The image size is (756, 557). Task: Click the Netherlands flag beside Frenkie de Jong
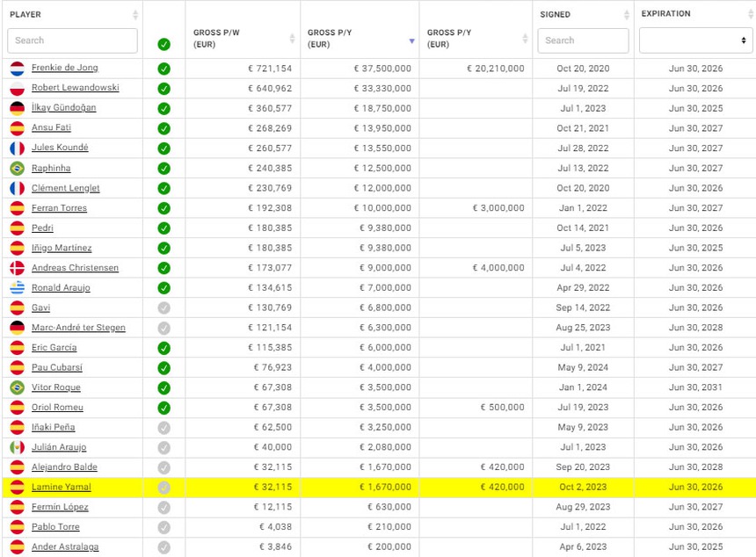(x=17, y=69)
